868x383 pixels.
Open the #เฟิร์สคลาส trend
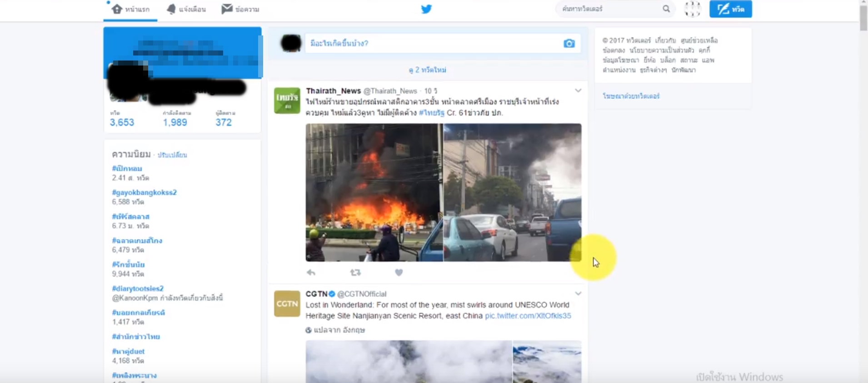coord(130,217)
